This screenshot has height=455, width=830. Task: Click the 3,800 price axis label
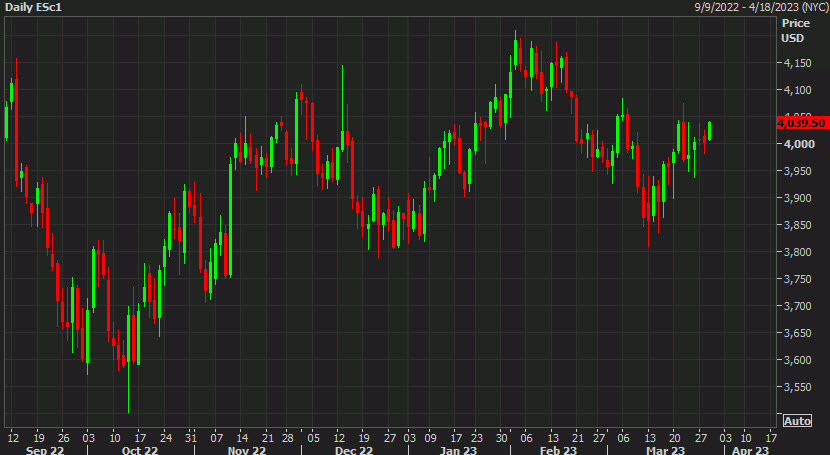[x=797, y=252]
